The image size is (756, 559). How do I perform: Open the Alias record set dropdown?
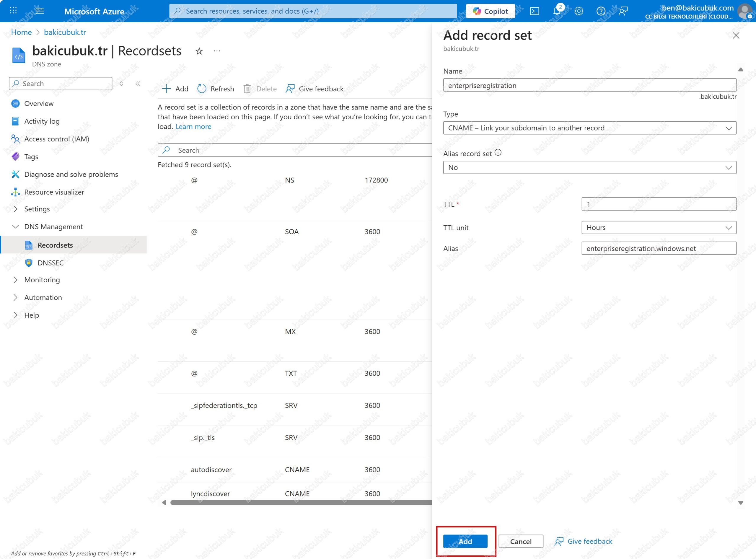pyautogui.click(x=589, y=167)
